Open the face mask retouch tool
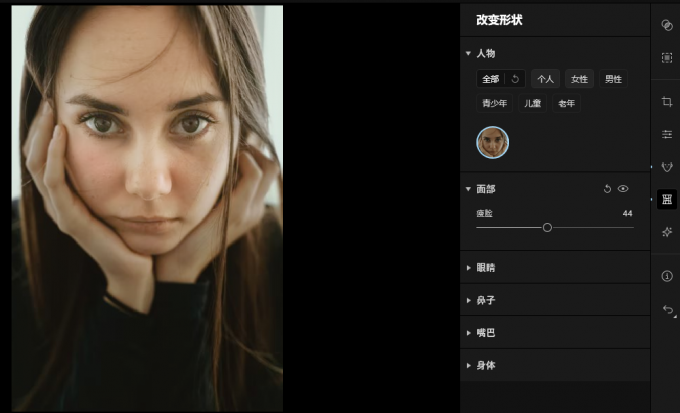The width and height of the screenshot is (680, 413). click(x=667, y=167)
